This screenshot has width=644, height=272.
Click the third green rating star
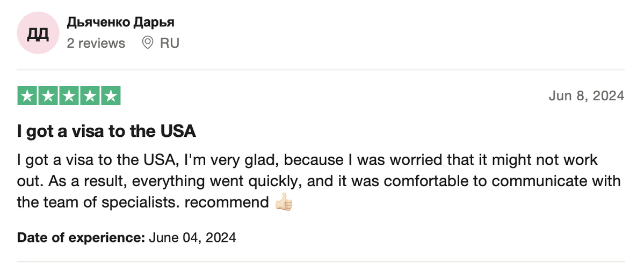69,95
